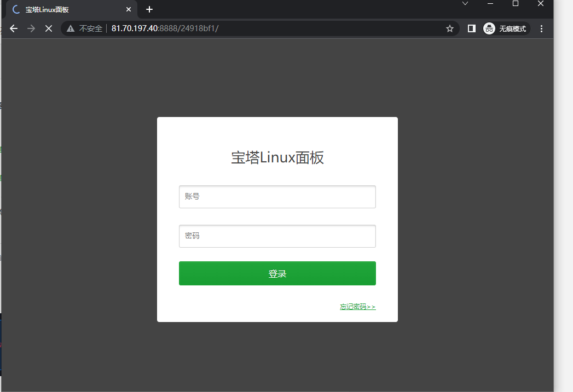This screenshot has width=573, height=392.
Task: Click the browser forward arrow
Action: pos(31,28)
